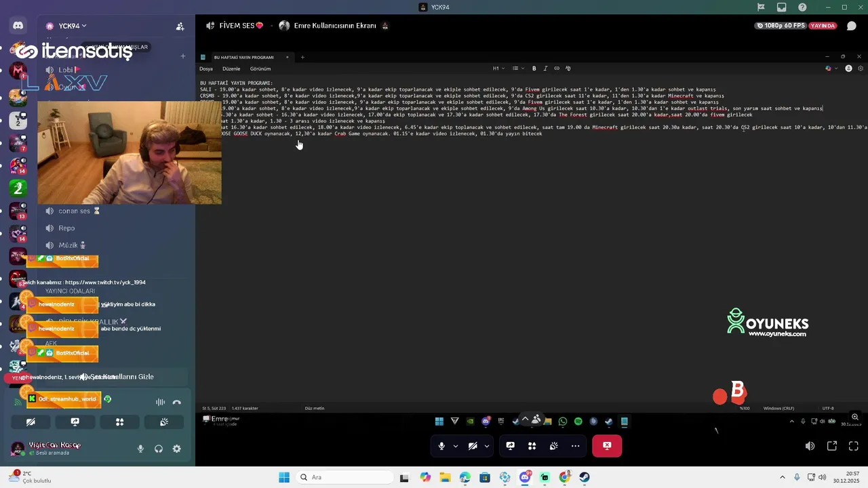Open the H1 heading dropdown in Notepad

498,68
